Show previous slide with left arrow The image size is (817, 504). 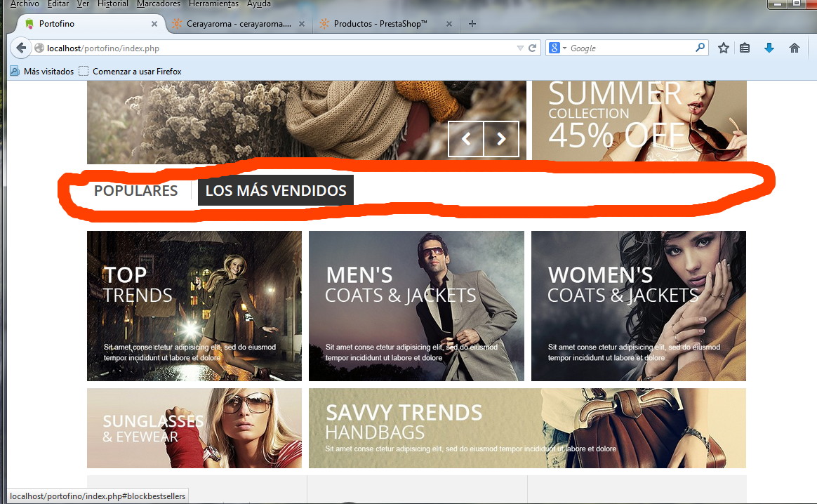(x=466, y=139)
